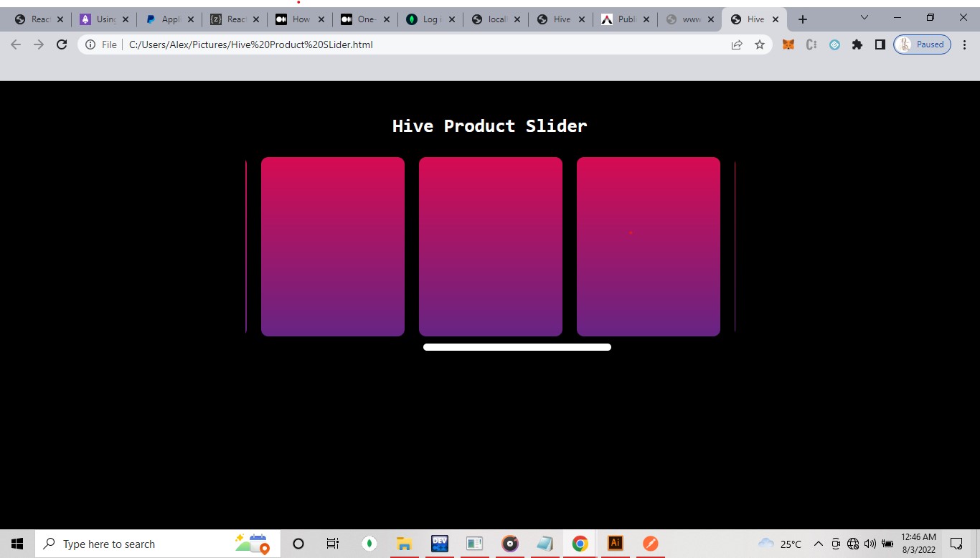This screenshot has height=558, width=980.
Task: Click the Paused profile button
Action: 922,44
